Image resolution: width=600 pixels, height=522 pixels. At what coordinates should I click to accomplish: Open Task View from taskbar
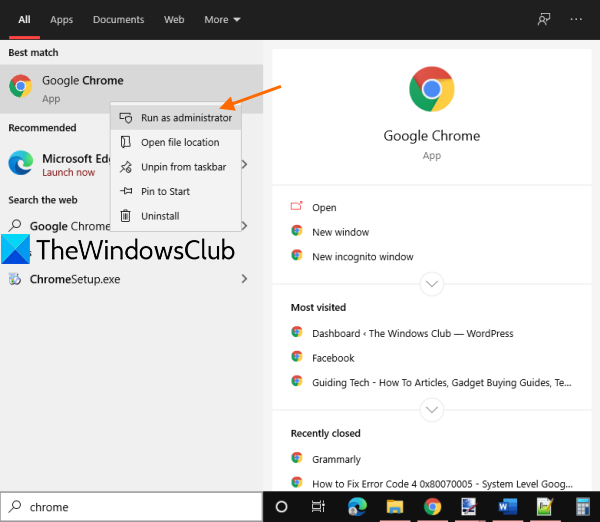[x=318, y=507]
